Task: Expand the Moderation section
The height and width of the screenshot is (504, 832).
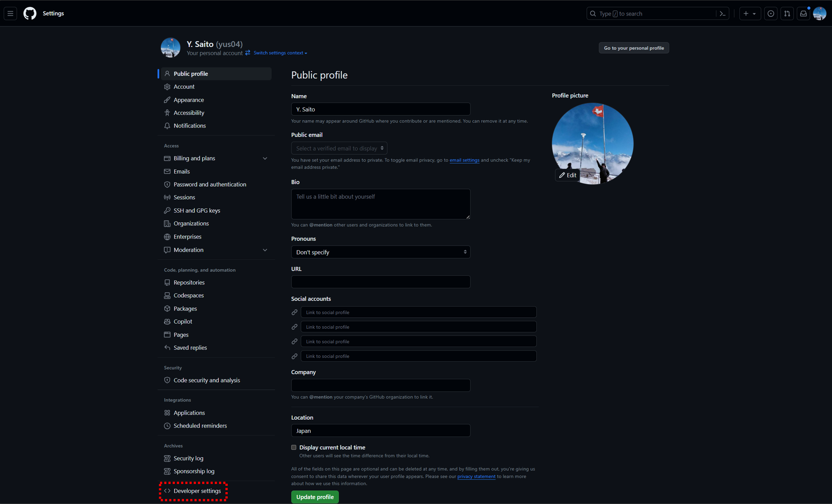Action: [x=216, y=250]
